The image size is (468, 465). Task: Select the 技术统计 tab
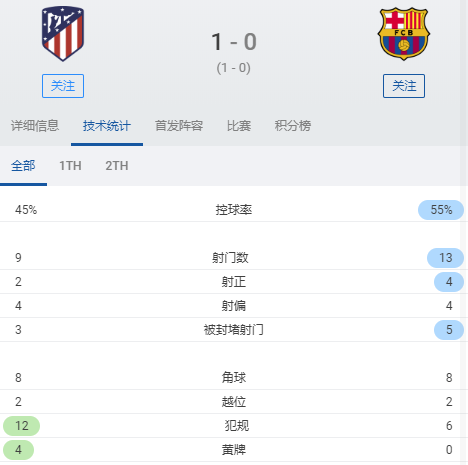point(107,126)
